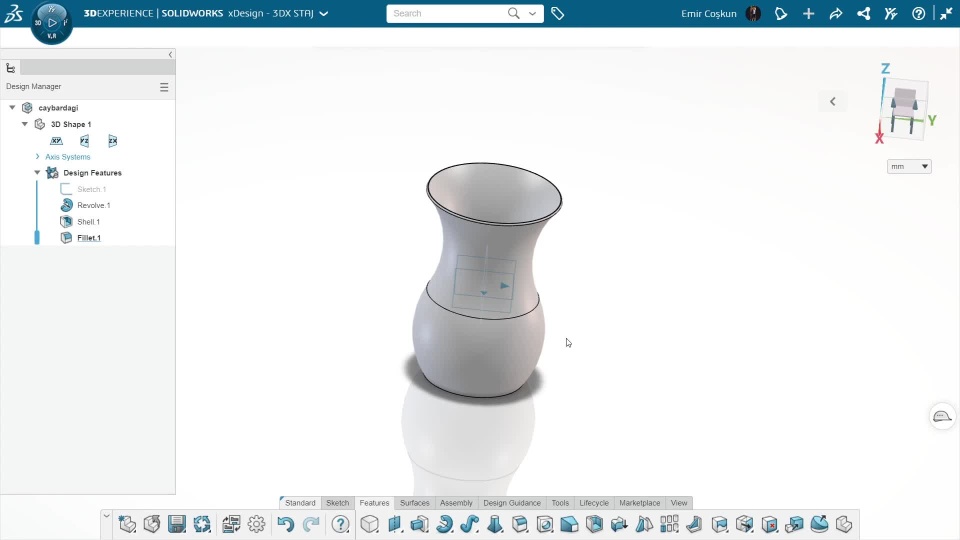Select the Mirror tool icon
The height and width of the screenshot is (540, 960).
click(644, 524)
